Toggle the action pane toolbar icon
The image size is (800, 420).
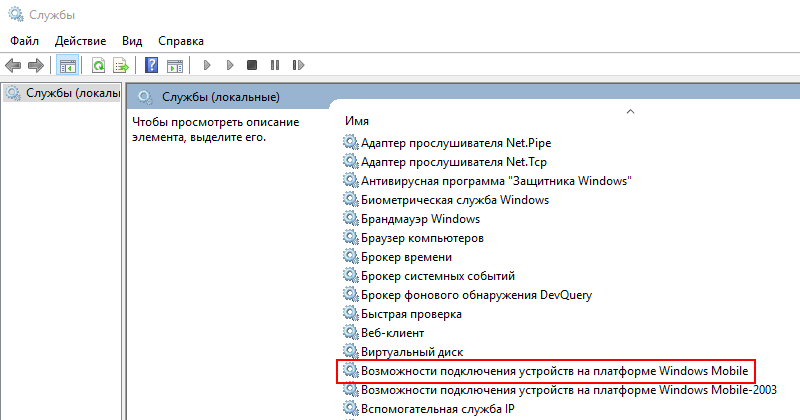(174, 65)
